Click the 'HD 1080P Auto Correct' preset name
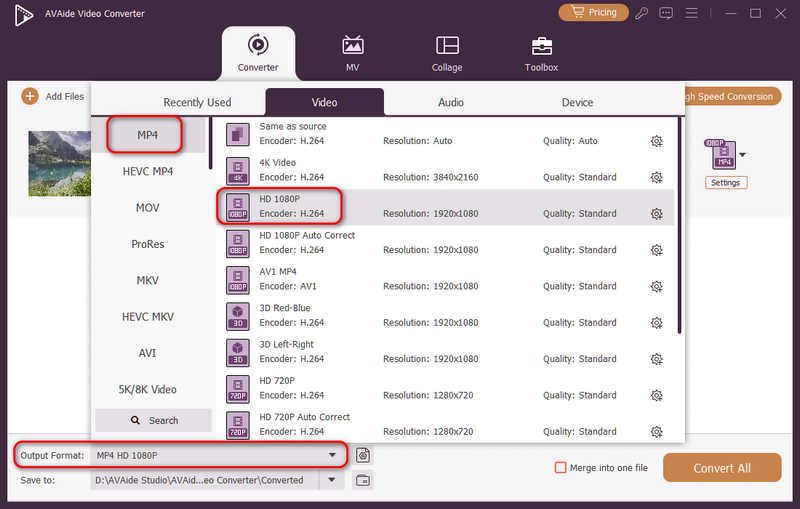This screenshot has width=800, height=509. 307,235
